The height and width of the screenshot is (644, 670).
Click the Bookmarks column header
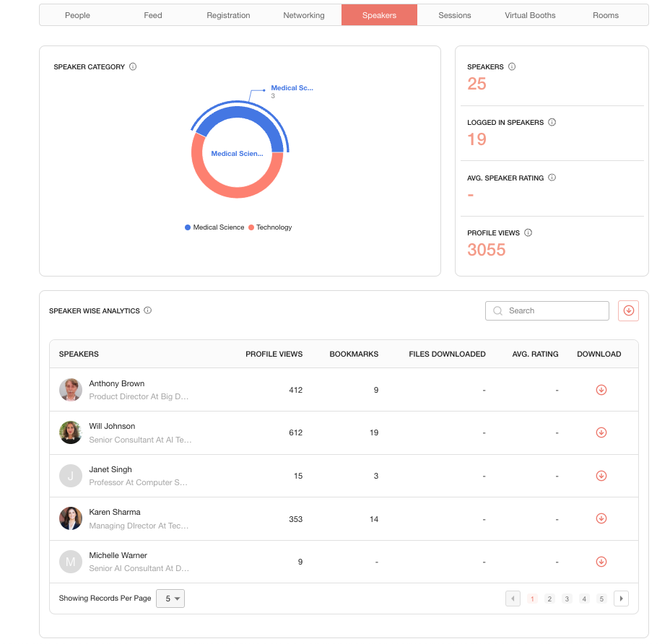click(x=354, y=354)
